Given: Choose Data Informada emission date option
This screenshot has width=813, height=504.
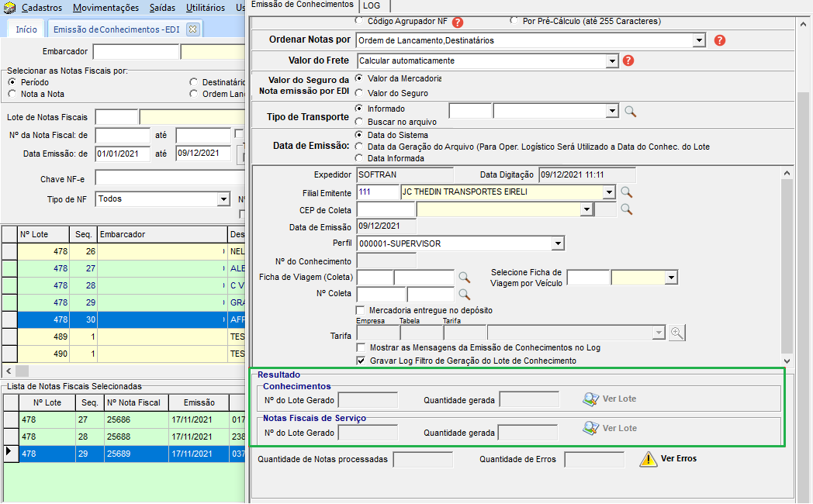Looking at the screenshot, I should [x=359, y=158].
